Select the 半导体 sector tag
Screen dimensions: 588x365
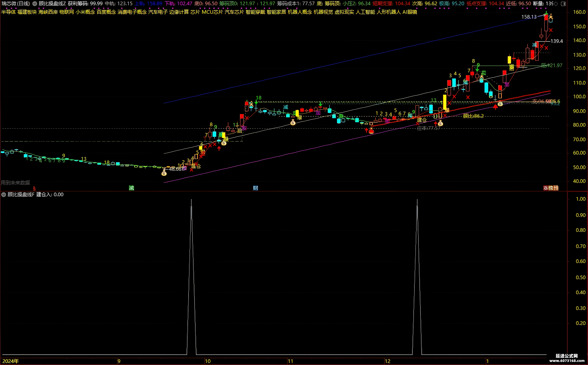(8, 12)
